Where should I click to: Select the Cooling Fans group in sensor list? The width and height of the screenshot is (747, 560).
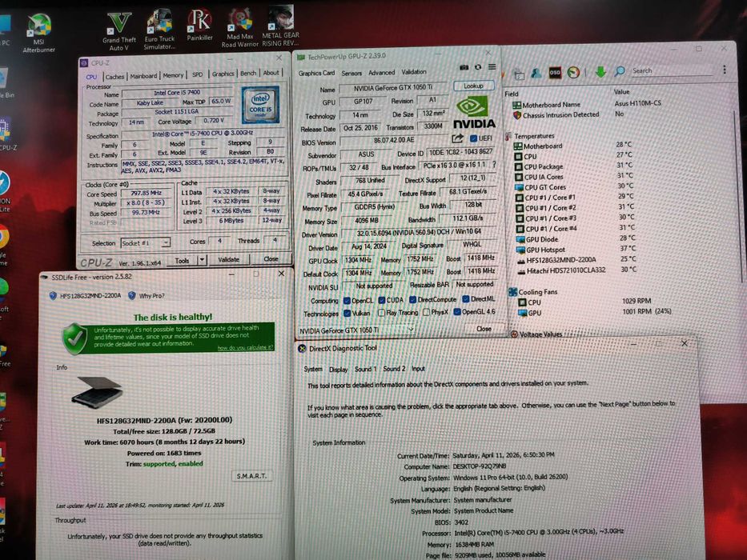click(x=537, y=292)
